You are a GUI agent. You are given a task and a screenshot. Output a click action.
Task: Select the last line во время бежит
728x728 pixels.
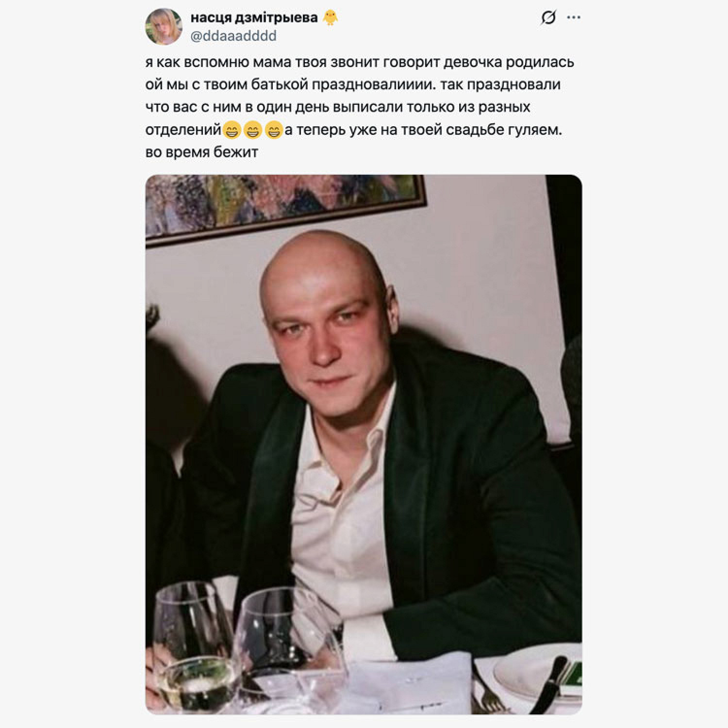[201, 152]
